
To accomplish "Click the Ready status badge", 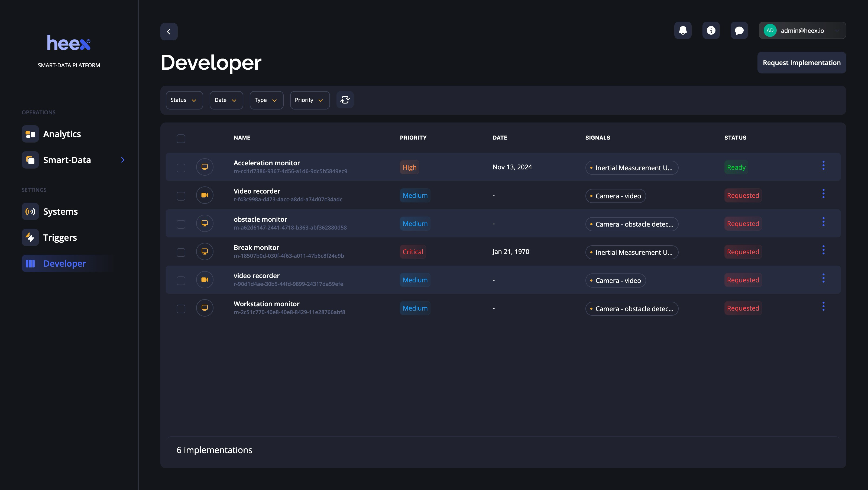I will point(736,167).
